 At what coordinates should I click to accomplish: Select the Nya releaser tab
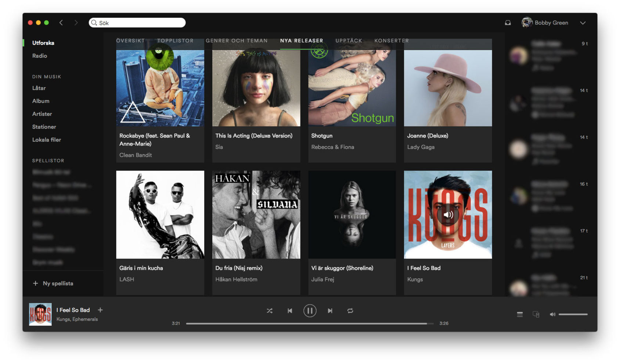(x=302, y=41)
